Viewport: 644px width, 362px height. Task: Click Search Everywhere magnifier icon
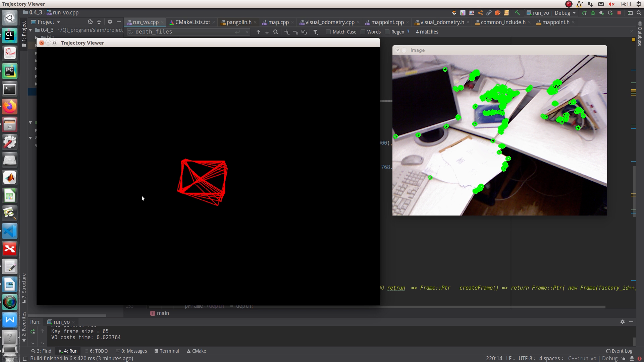point(639,13)
